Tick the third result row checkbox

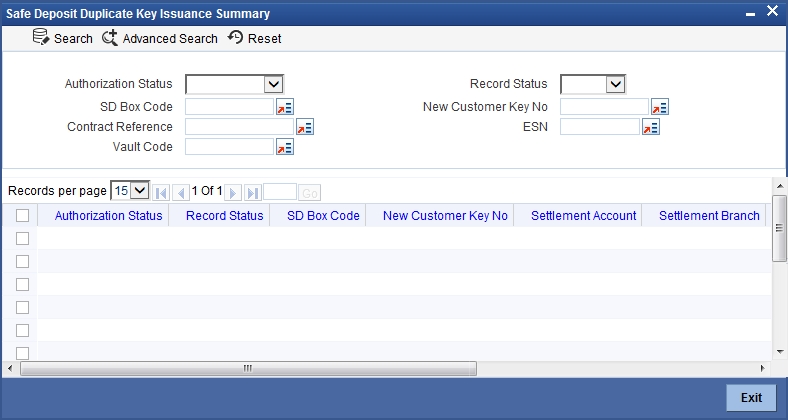pos(22,284)
